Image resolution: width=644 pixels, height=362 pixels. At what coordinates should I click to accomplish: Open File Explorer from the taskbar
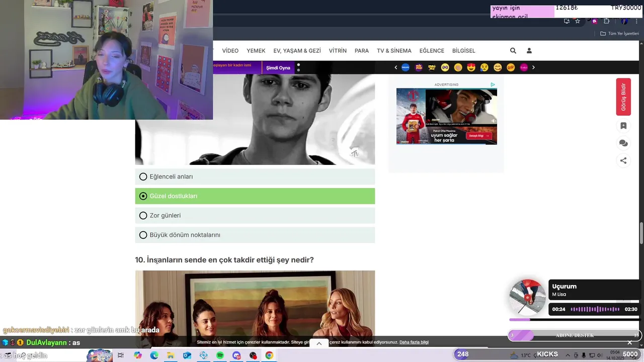(x=171, y=355)
